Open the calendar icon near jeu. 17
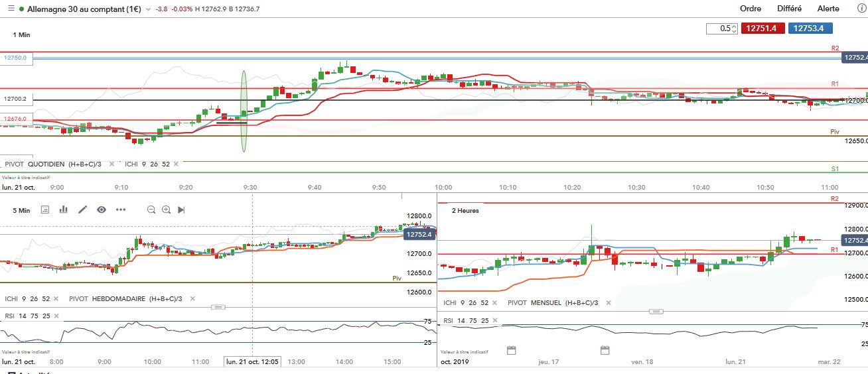 point(511,350)
